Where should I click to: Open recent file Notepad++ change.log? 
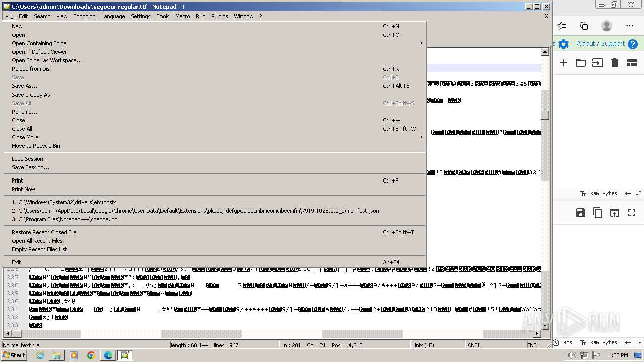[x=215, y=219]
